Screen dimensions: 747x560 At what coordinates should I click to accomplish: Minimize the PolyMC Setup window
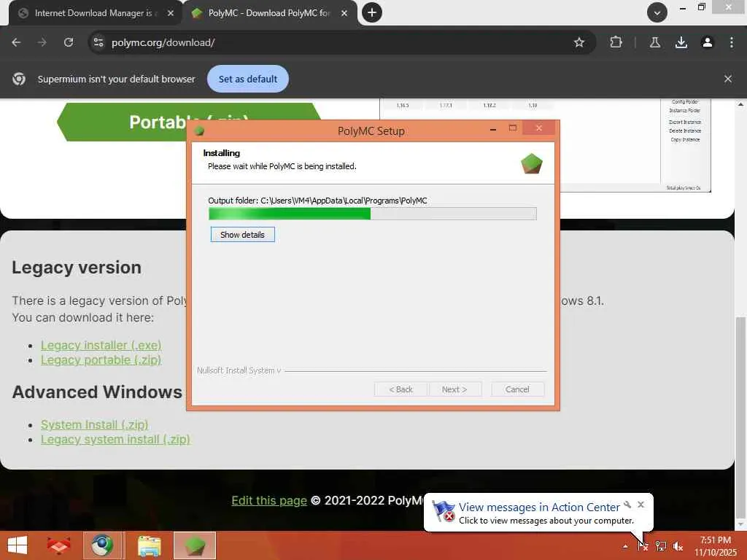tap(493, 128)
